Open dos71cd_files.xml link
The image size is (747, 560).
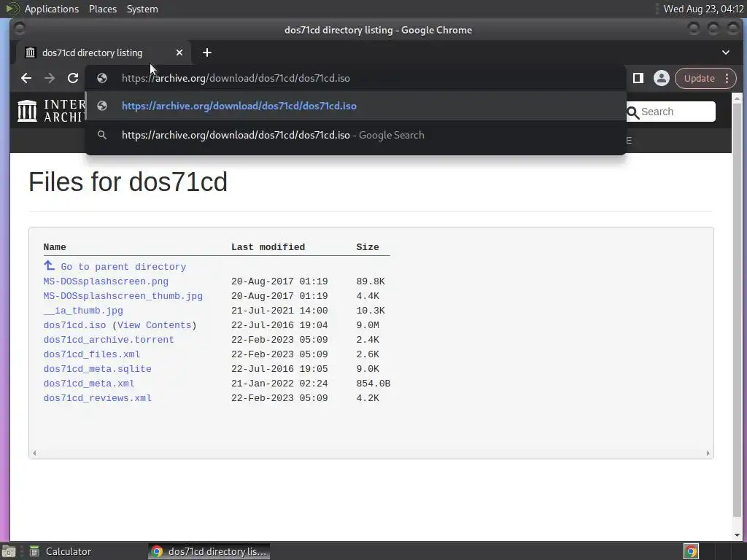92,354
